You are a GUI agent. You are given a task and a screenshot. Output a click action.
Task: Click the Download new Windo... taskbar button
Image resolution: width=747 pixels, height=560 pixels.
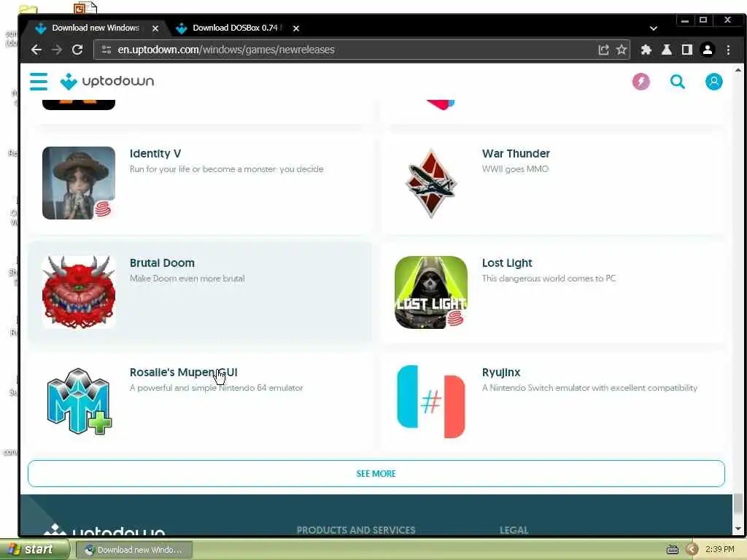[134, 550]
